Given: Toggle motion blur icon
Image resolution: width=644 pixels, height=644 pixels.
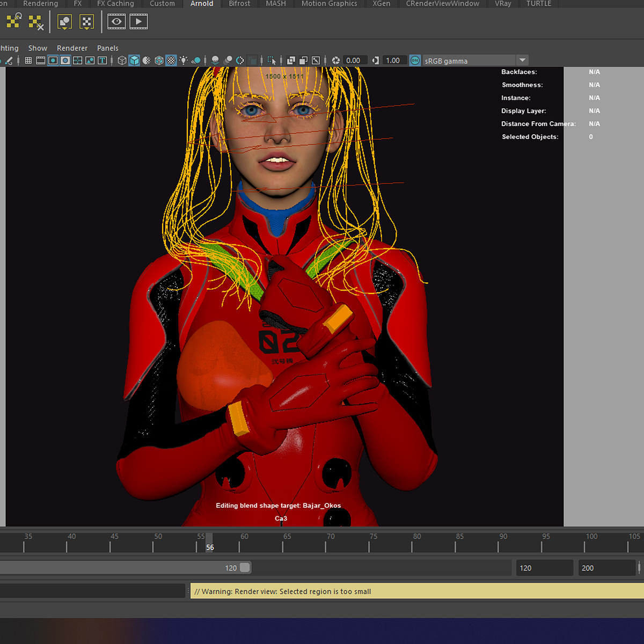Looking at the screenshot, I should click(x=228, y=61).
